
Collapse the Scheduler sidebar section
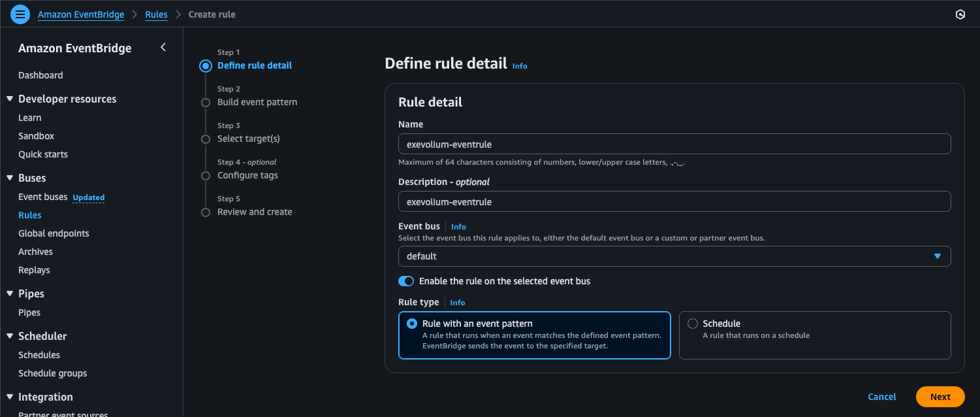pos(10,336)
